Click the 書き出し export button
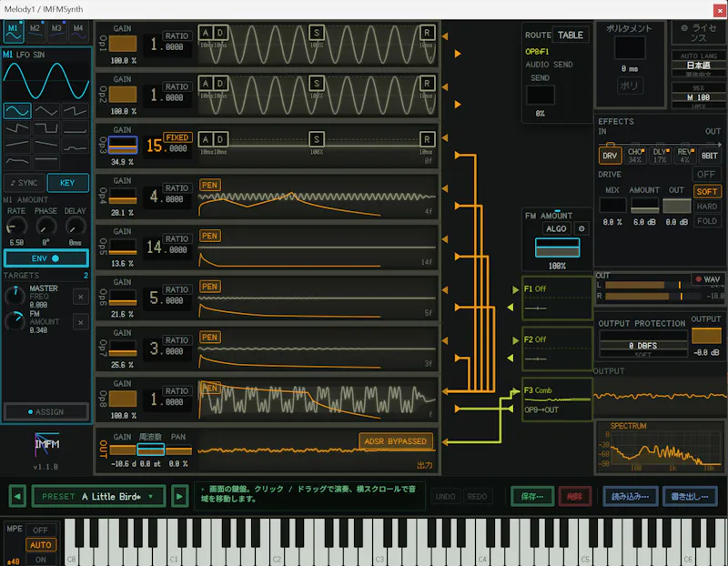728x566 pixels. click(x=690, y=496)
